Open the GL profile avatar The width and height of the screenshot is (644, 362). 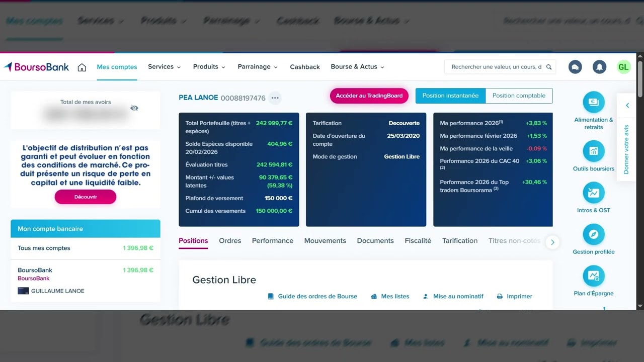[623, 67]
